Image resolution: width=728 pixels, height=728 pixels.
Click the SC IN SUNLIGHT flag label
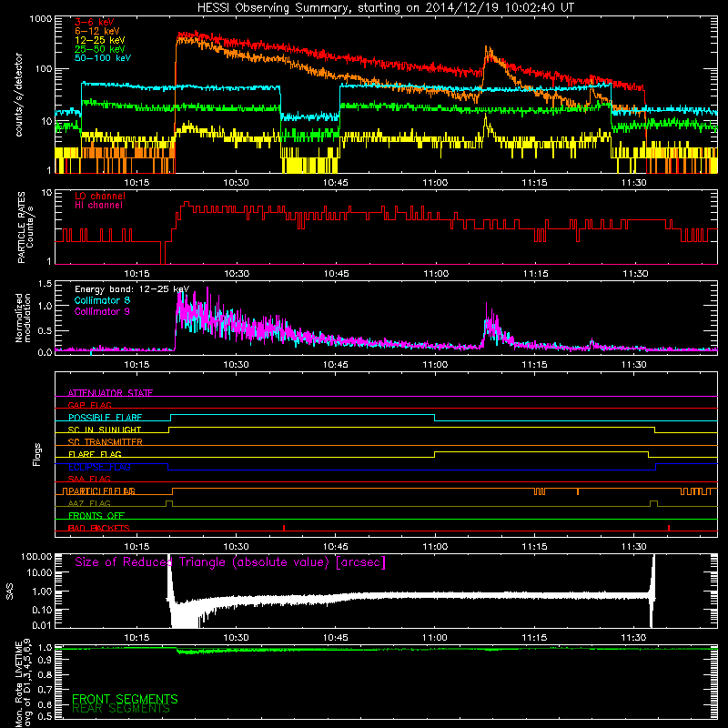pyautogui.click(x=105, y=430)
